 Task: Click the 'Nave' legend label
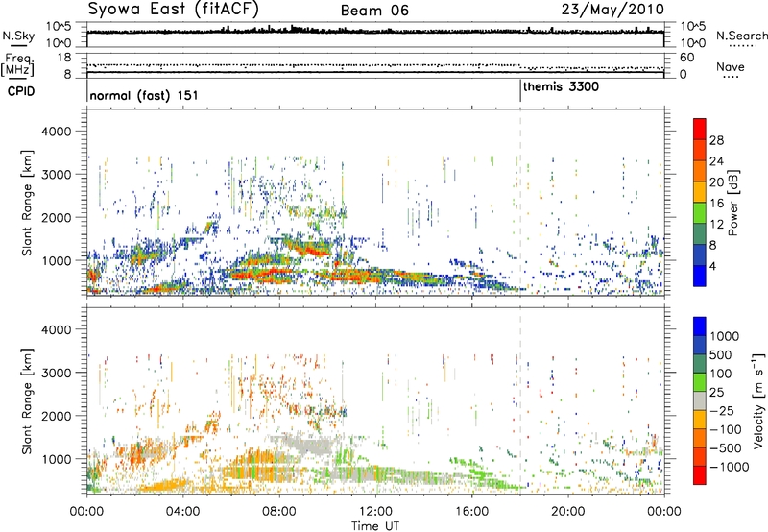[731, 67]
